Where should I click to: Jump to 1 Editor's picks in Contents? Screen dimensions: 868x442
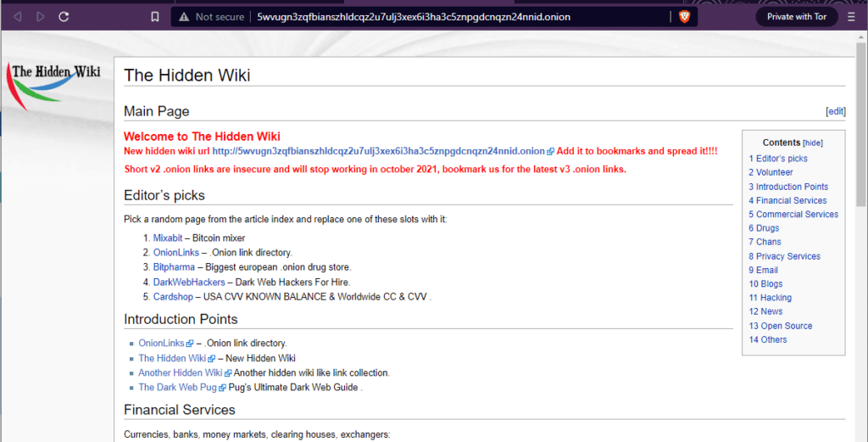[778, 159]
